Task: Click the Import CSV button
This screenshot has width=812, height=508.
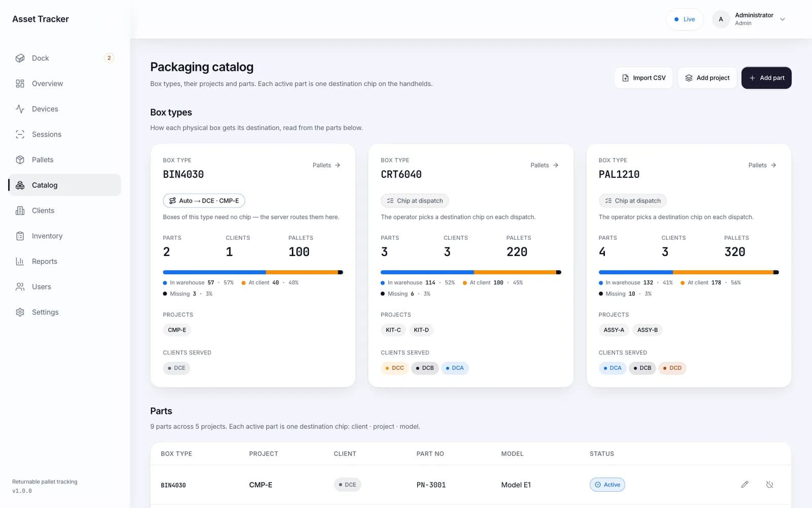Action: pos(644,78)
